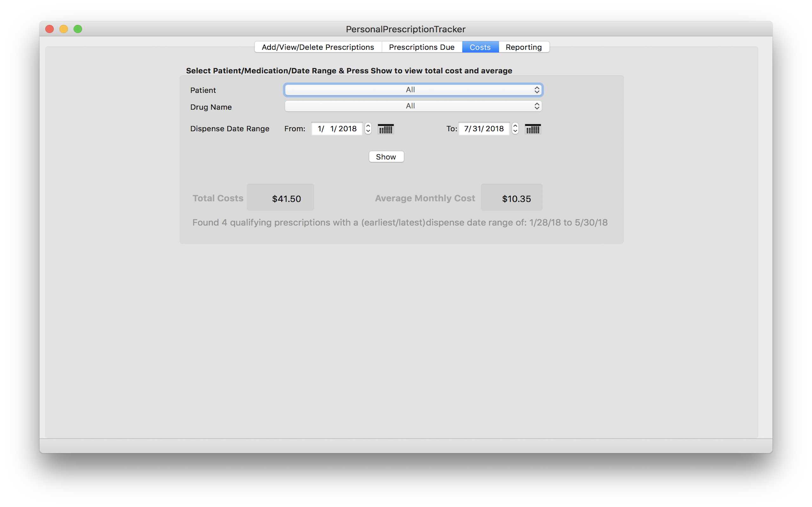Zoom the window with green button
Viewport: 812px width, 507px height.
(78, 29)
